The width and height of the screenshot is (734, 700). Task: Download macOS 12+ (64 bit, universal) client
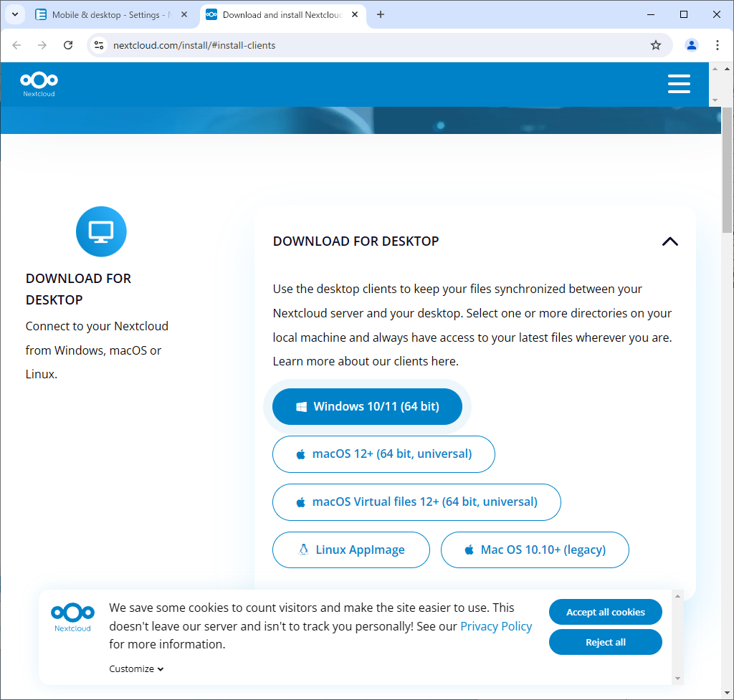pyautogui.click(x=383, y=454)
